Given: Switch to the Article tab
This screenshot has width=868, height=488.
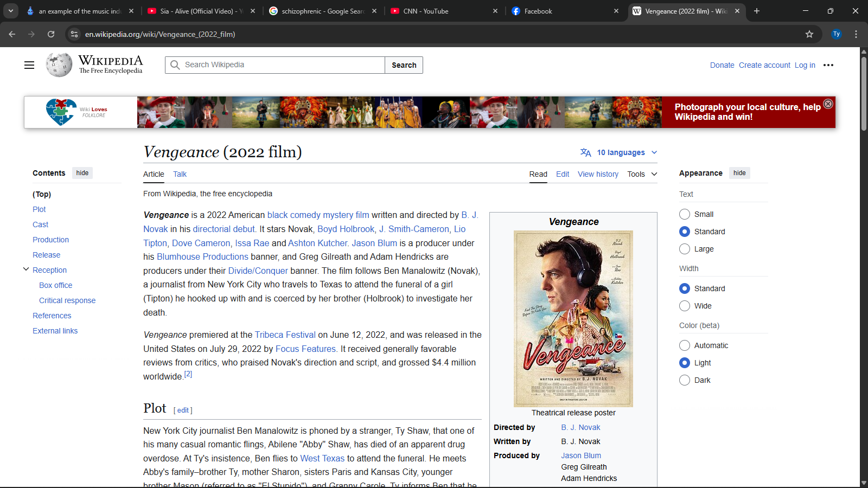Looking at the screenshot, I should tap(154, 174).
